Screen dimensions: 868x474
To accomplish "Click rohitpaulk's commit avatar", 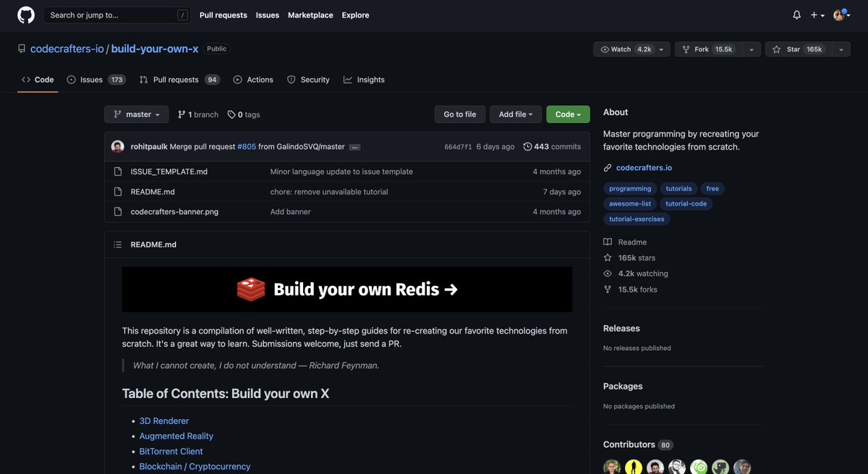I will 116,145.
